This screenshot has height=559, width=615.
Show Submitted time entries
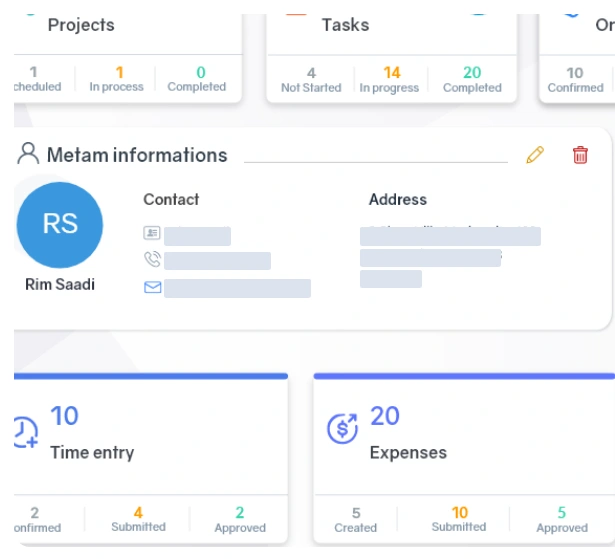click(138, 519)
